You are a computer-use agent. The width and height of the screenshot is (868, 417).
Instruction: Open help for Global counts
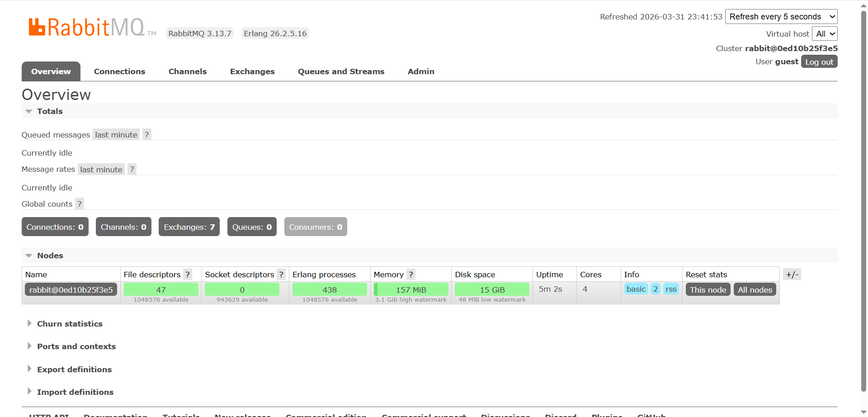(x=80, y=204)
